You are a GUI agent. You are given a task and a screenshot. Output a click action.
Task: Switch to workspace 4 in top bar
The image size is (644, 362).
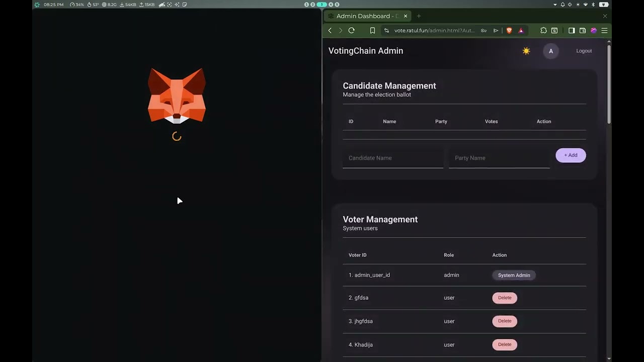point(331,5)
